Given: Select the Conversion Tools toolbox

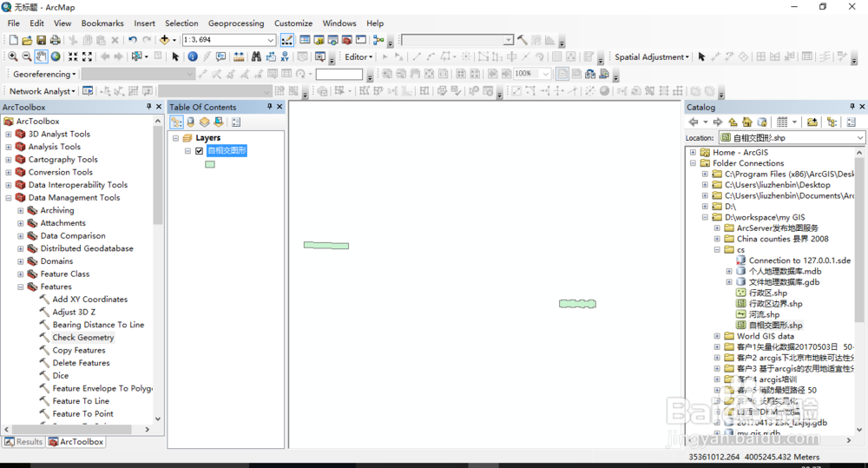Looking at the screenshot, I should tap(61, 172).
